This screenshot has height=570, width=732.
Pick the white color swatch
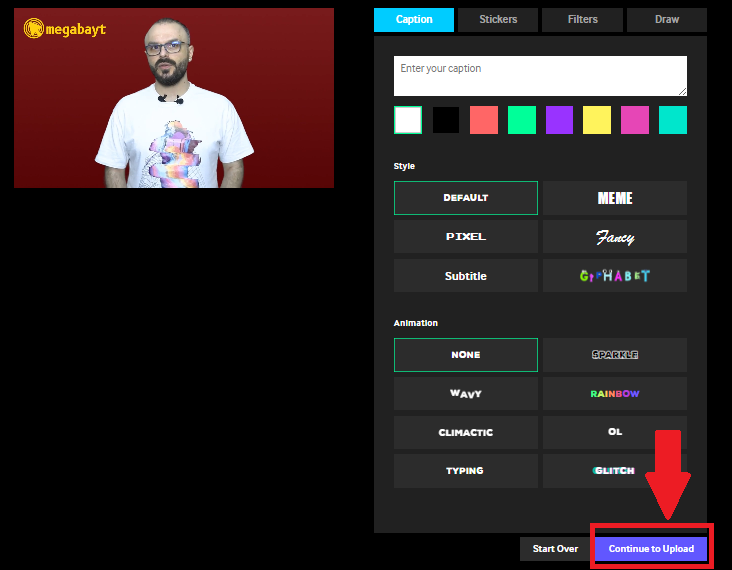[x=408, y=120]
